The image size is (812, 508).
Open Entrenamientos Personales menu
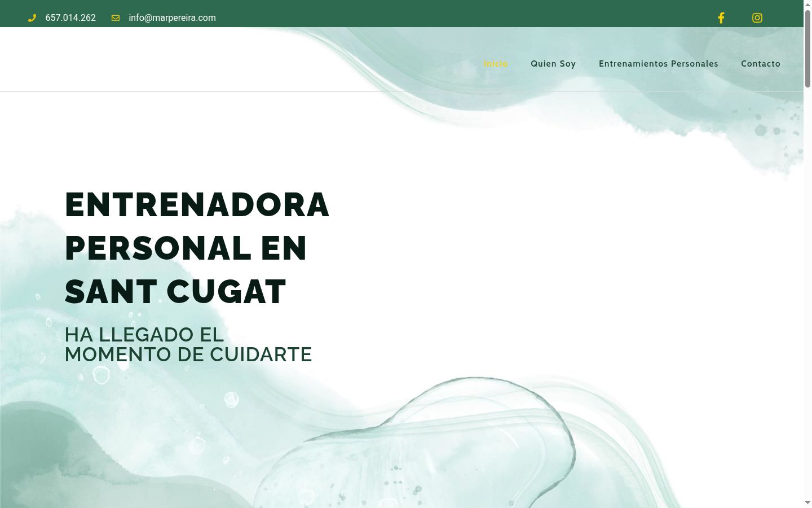tap(659, 64)
